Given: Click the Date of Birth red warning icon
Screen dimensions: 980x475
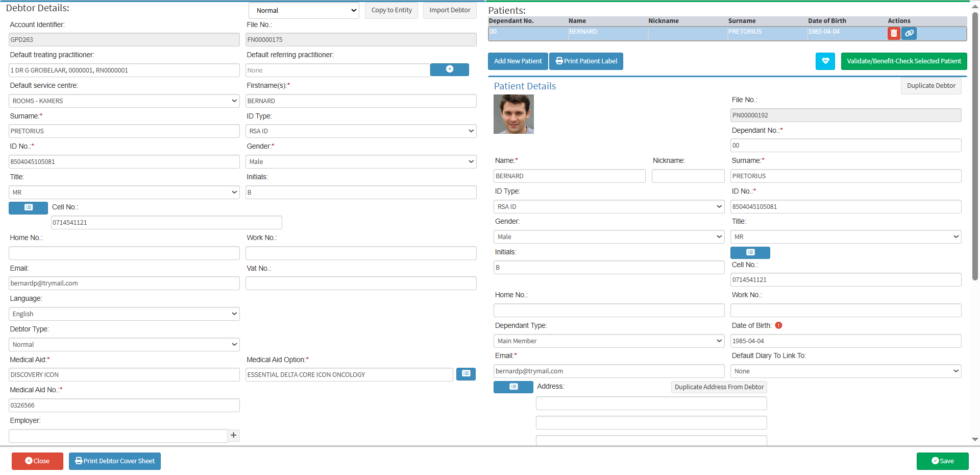Looking at the screenshot, I should click(x=778, y=325).
